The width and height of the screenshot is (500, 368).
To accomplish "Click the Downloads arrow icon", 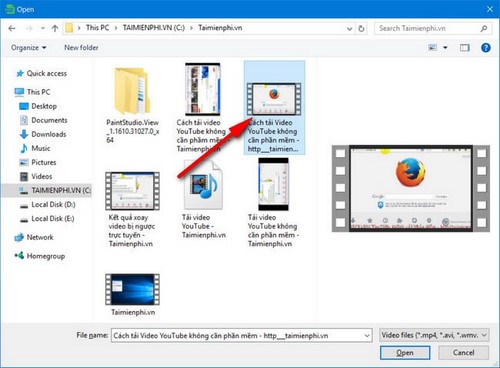I will click(24, 134).
